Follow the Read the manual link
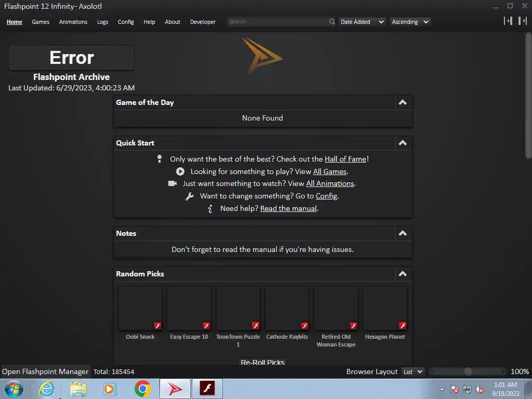 tap(288, 209)
